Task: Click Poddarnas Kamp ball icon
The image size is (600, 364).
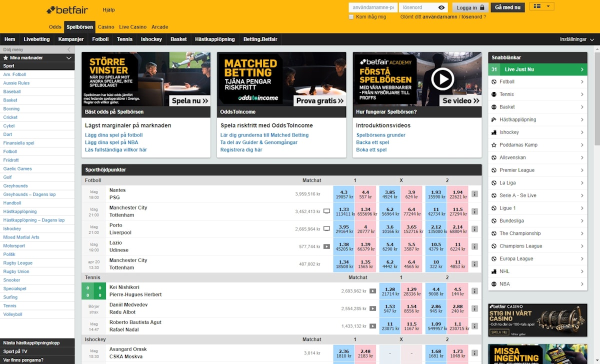Action: point(494,145)
